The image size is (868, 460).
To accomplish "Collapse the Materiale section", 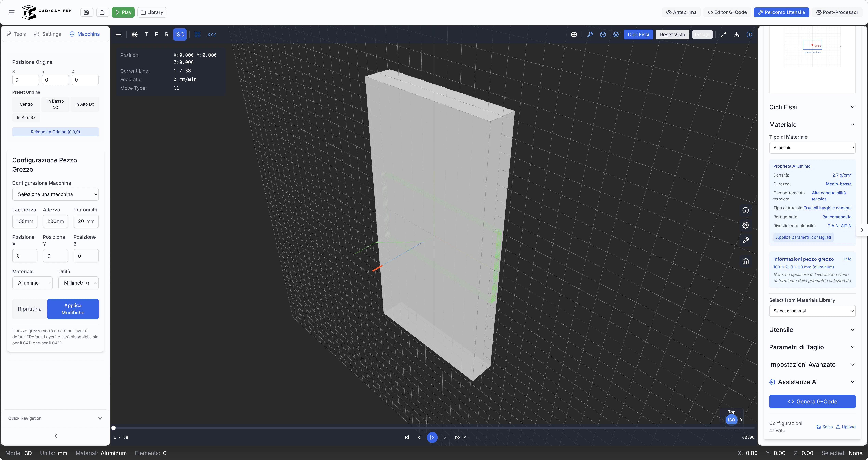I will click(812, 125).
